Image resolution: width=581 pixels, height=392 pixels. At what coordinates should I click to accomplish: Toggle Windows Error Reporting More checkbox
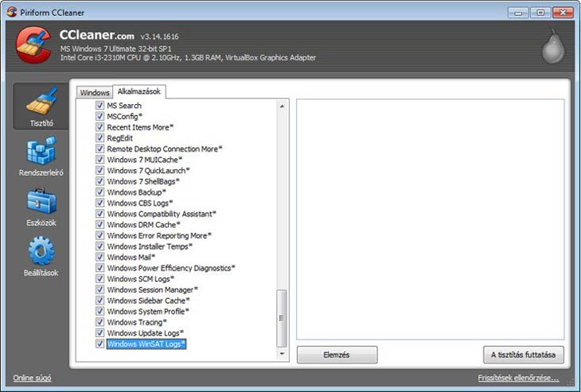pyautogui.click(x=99, y=235)
